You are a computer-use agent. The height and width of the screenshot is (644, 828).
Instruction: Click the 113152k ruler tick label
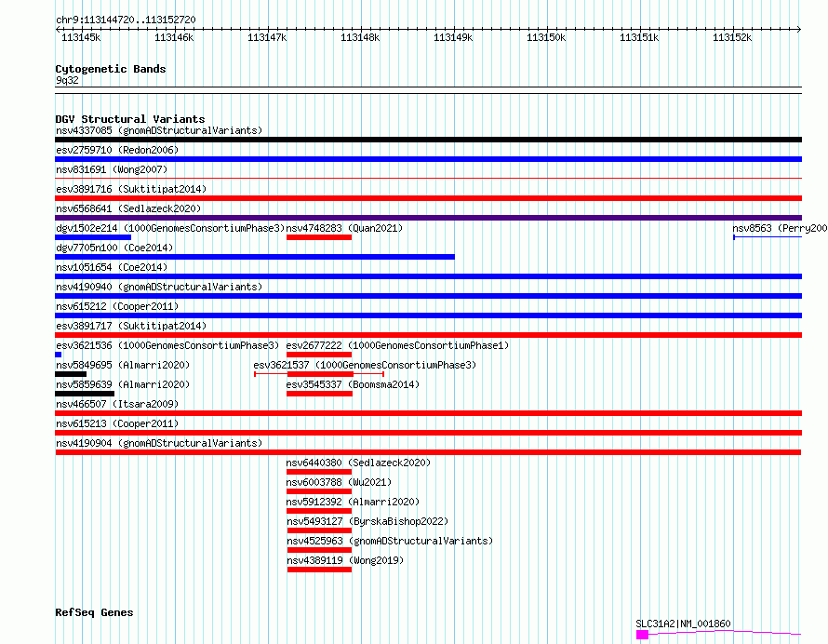(731, 37)
